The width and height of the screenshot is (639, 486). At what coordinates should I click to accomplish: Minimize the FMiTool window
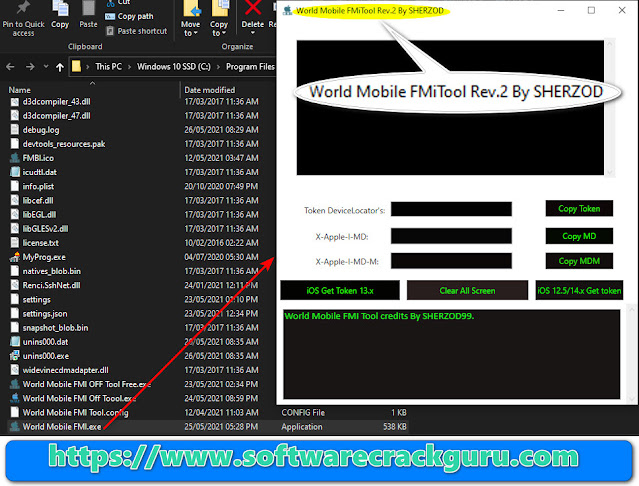coord(561,11)
